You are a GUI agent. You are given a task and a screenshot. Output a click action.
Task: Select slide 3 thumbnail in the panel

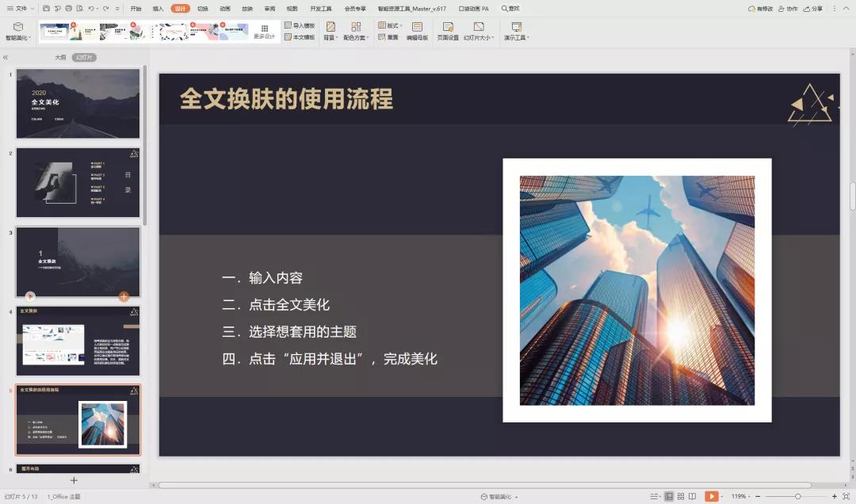(x=77, y=262)
